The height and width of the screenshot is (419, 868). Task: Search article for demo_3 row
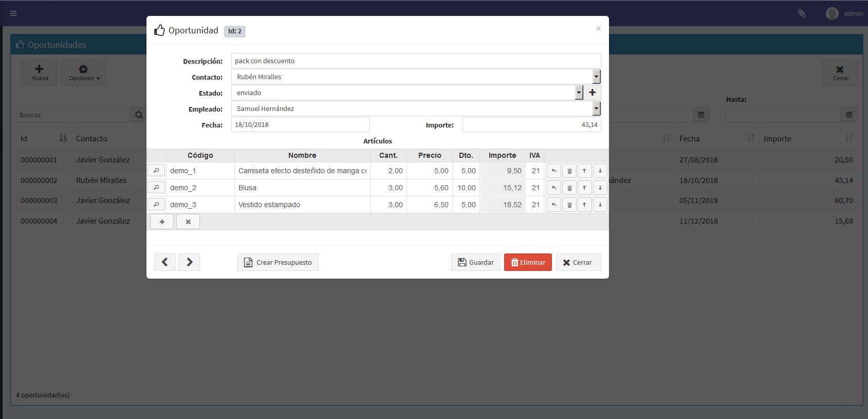click(156, 204)
